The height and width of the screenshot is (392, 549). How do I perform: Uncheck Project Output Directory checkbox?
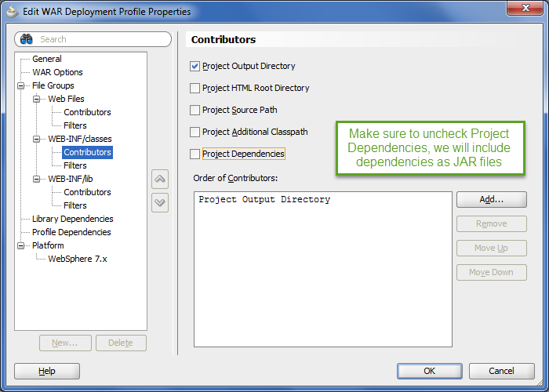pyautogui.click(x=195, y=66)
